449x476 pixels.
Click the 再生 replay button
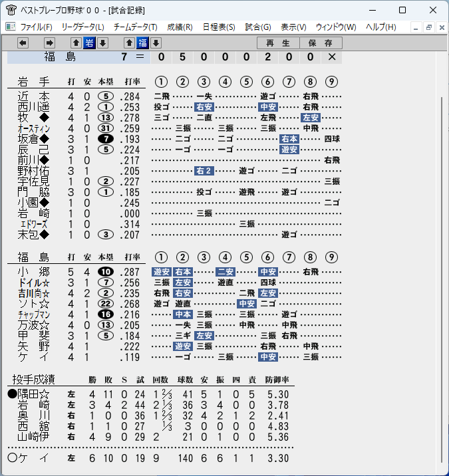(x=278, y=43)
